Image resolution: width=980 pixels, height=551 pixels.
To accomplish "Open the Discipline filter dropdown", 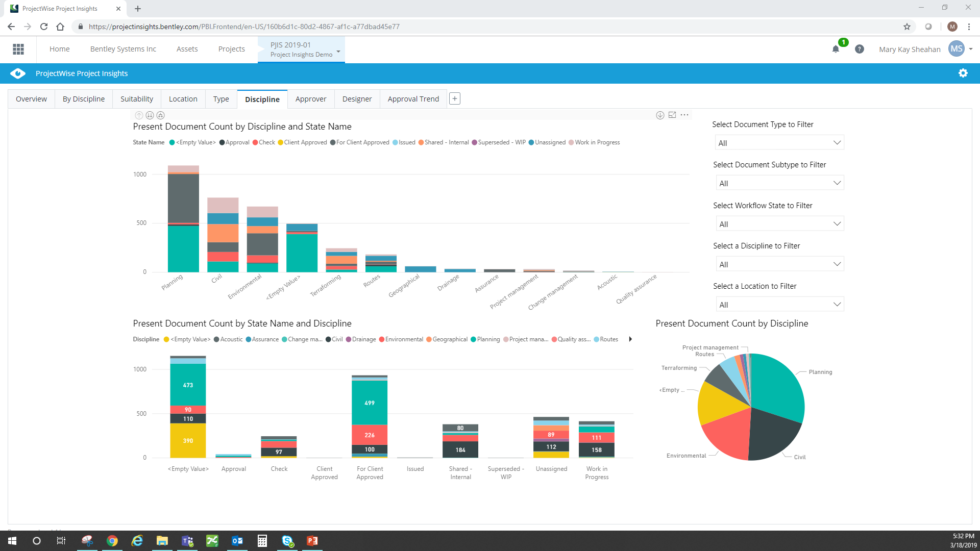I will coord(779,264).
